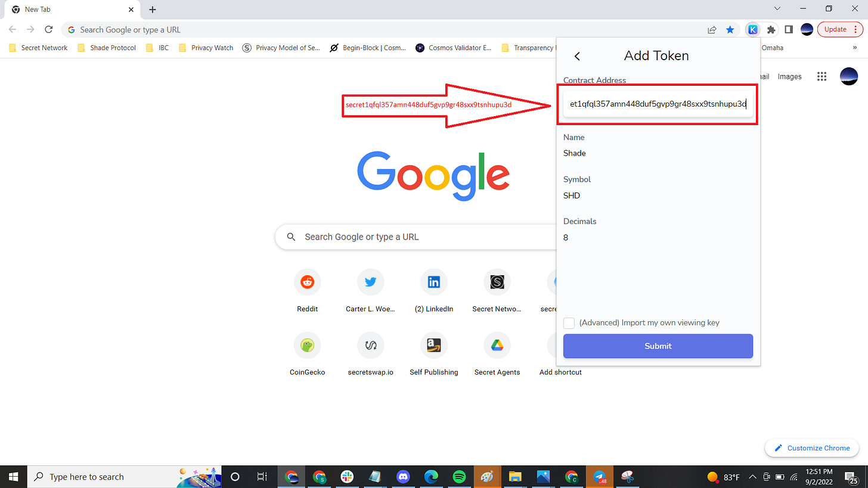Screen dimensions: 868x488
Task: Open the Chrome profile avatar in toolbar
Action: (807, 29)
